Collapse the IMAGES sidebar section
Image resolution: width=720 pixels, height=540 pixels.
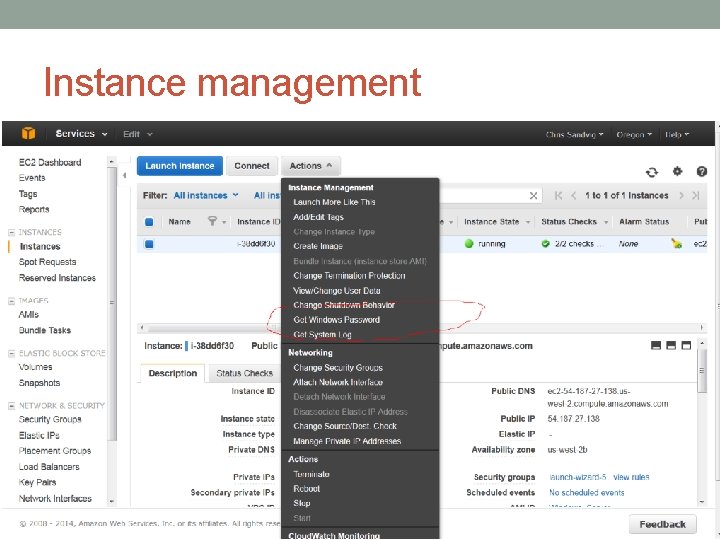pyautogui.click(x=11, y=301)
